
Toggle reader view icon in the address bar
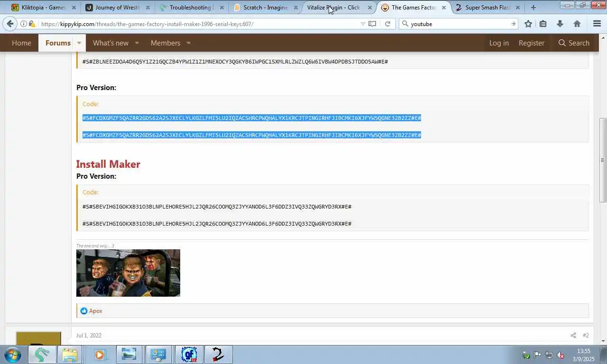point(373,24)
